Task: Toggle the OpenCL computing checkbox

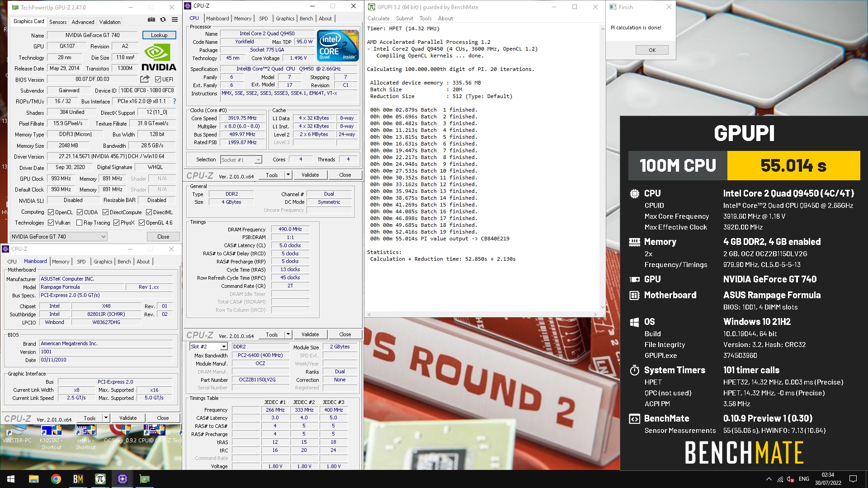Action: (x=51, y=212)
